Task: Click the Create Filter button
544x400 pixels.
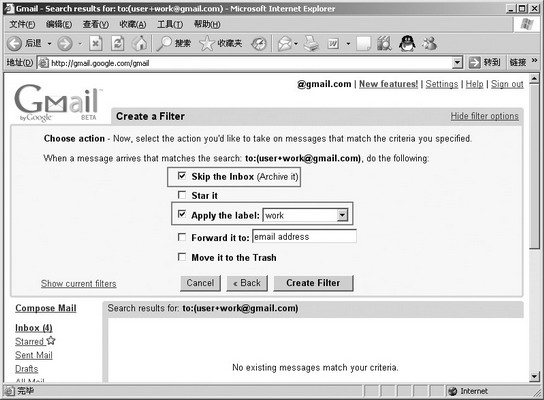Action: pyautogui.click(x=313, y=283)
